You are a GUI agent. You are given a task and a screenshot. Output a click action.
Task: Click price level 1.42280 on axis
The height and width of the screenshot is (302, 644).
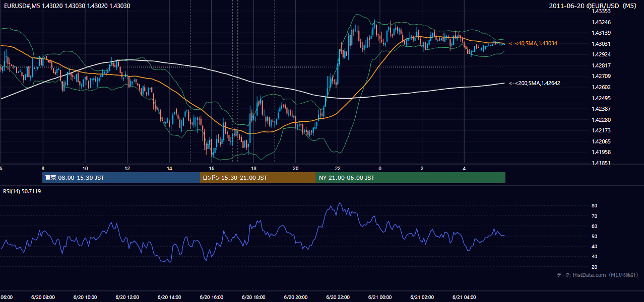point(602,120)
